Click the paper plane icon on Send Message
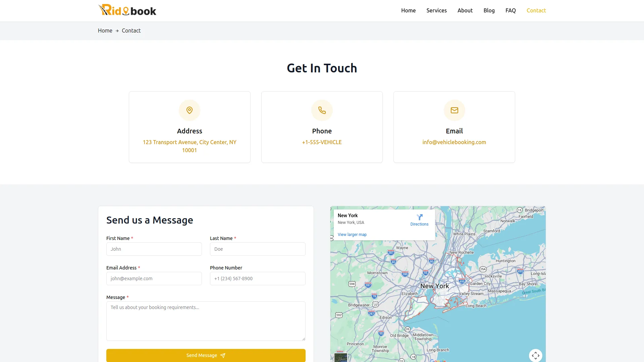This screenshot has height=362, width=644. pos(223,355)
